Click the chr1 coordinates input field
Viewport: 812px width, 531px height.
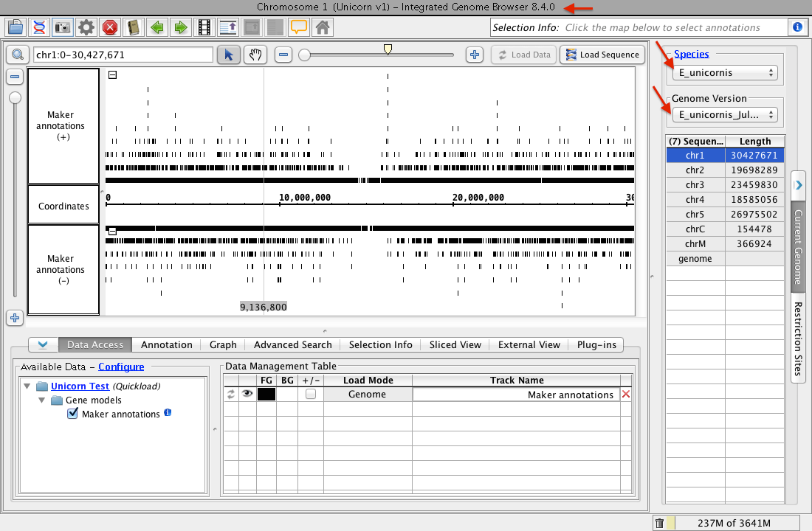[x=123, y=55]
